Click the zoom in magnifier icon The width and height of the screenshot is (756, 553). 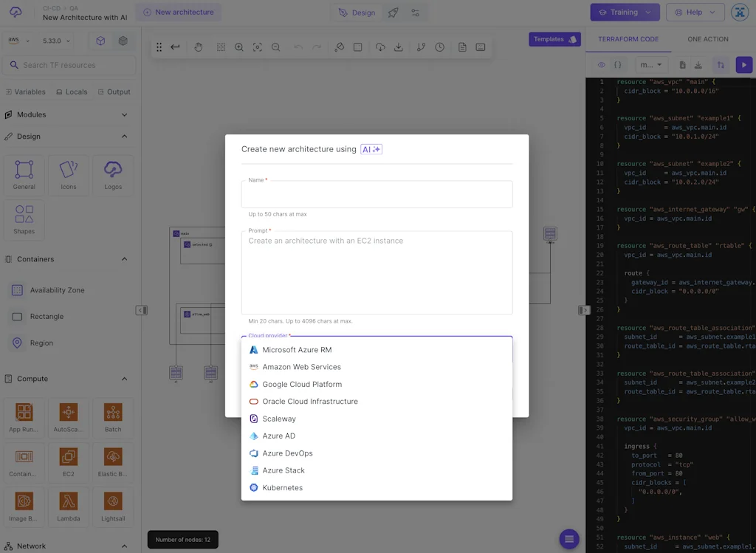(x=239, y=47)
